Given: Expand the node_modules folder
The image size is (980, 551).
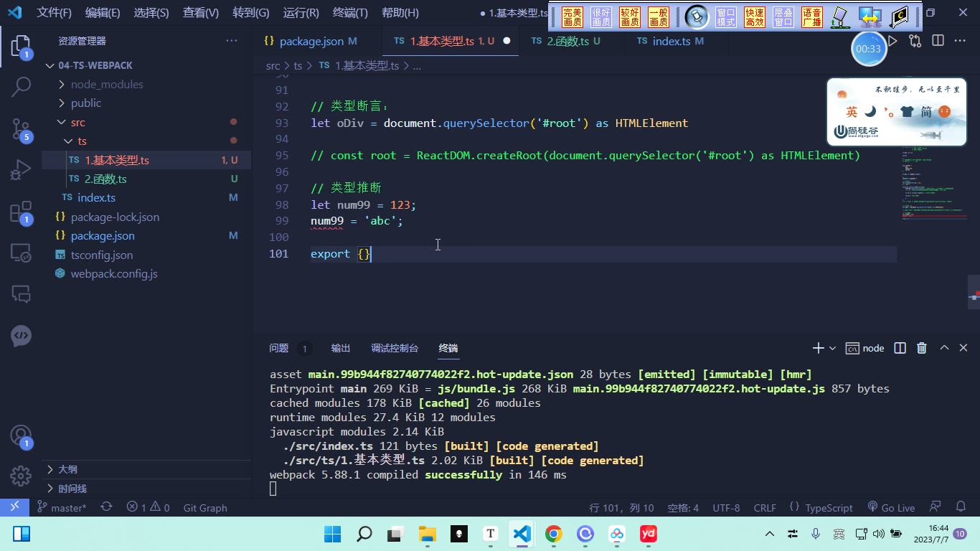Looking at the screenshot, I should (x=146, y=84).
